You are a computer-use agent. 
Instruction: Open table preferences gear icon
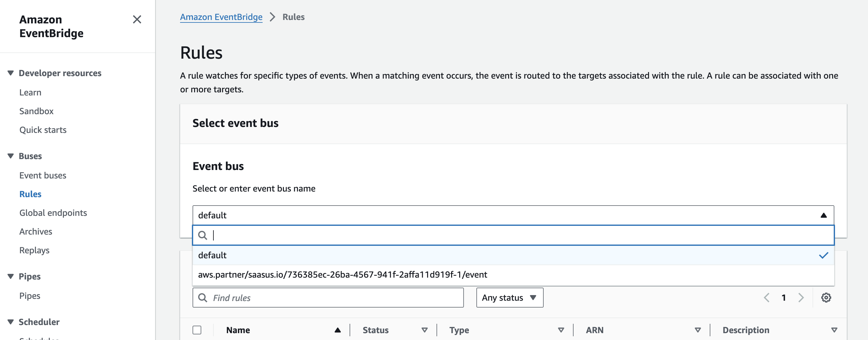pos(826,298)
